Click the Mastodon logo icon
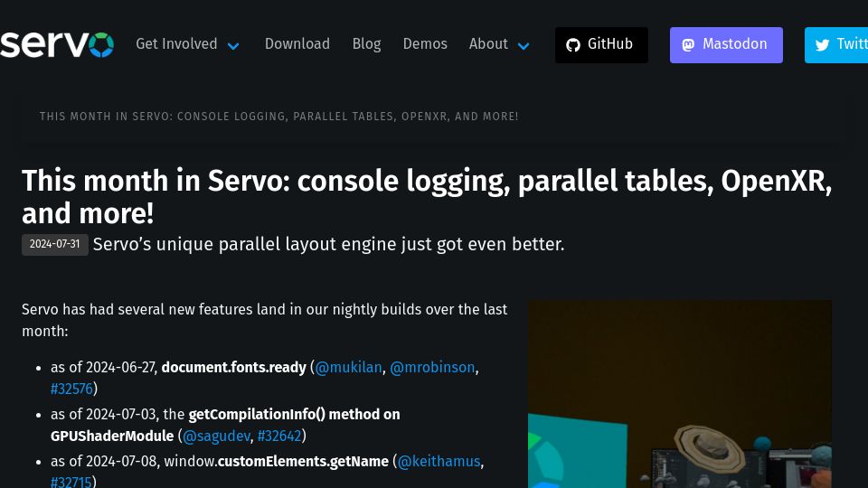The width and height of the screenshot is (868, 488). click(688, 45)
